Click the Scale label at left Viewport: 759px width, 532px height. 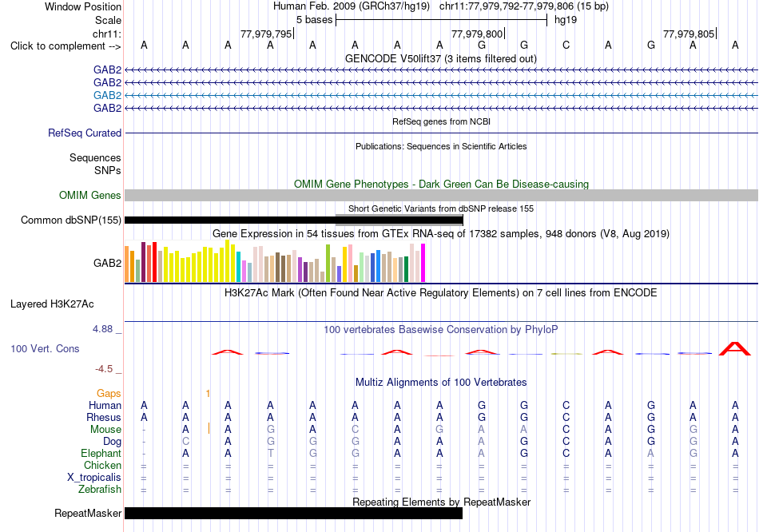pos(108,20)
